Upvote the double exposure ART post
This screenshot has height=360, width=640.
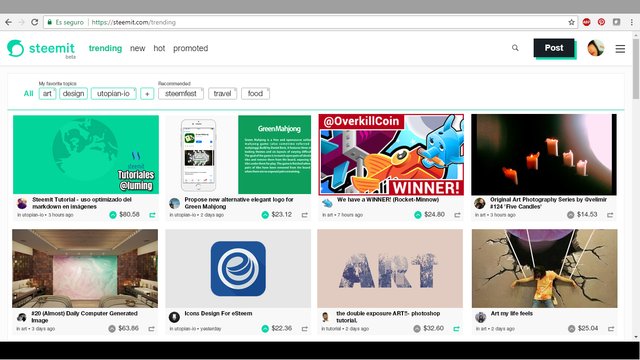coord(417,329)
